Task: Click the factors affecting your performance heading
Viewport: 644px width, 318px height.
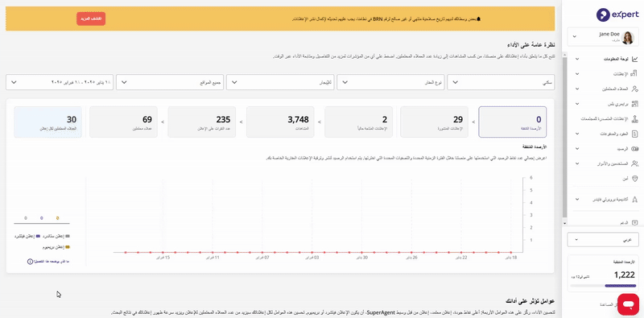Action: pos(531,301)
